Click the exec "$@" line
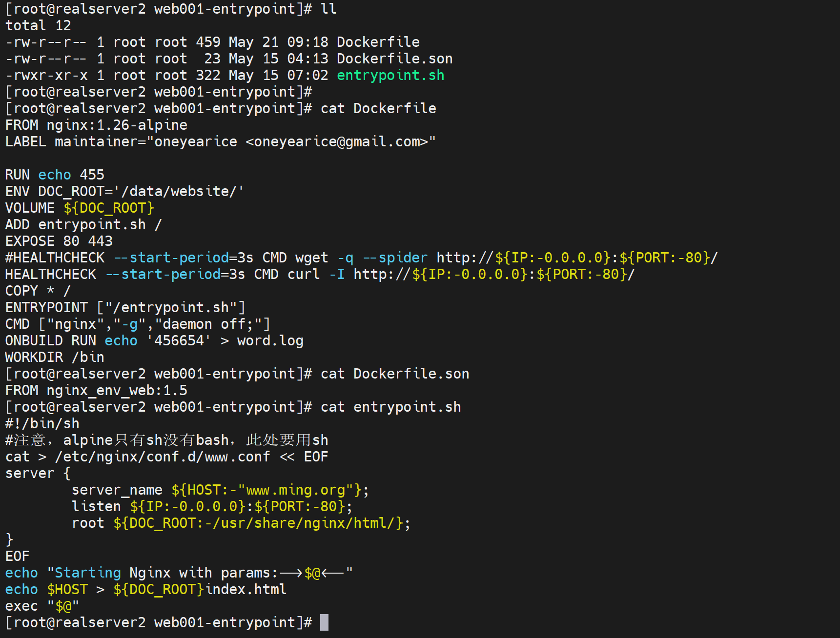 point(42,606)
